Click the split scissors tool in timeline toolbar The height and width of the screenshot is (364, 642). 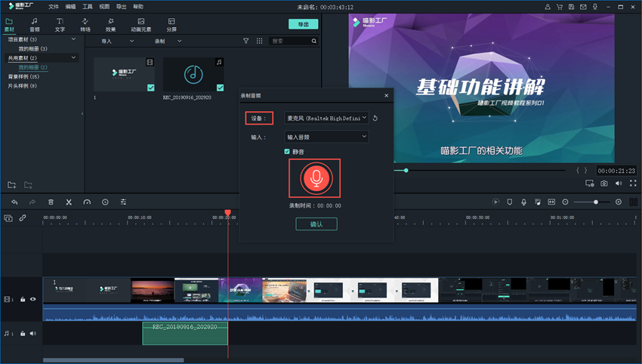click(69, 202)
